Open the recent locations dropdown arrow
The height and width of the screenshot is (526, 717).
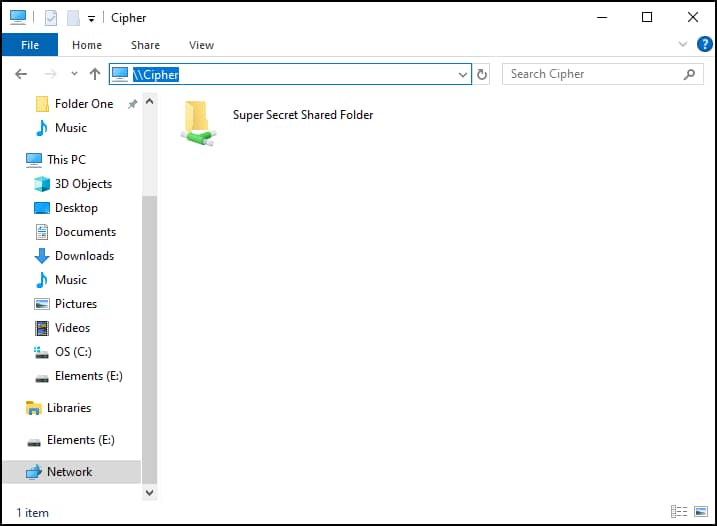point(74,73)
